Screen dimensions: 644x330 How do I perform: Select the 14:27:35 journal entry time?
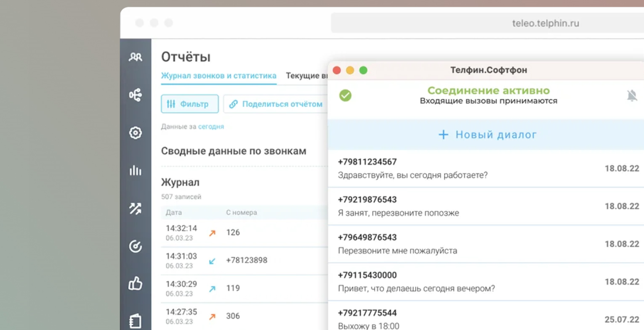181,312
